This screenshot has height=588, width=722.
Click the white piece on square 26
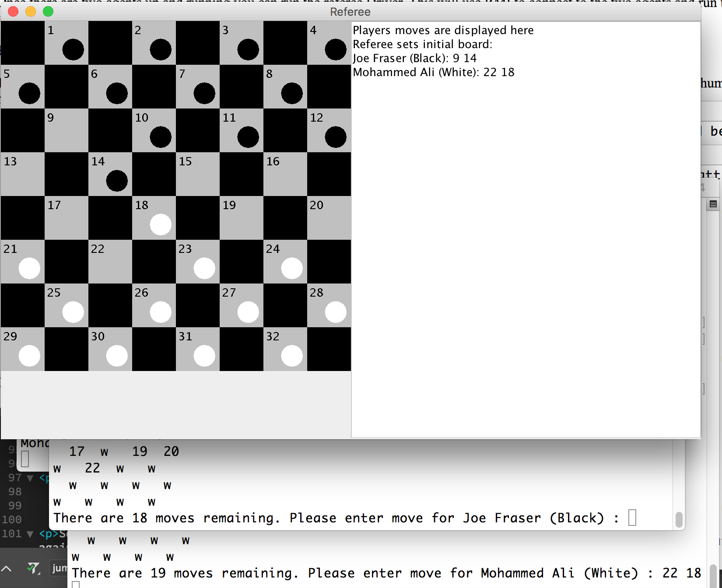(x=161, y=312)
